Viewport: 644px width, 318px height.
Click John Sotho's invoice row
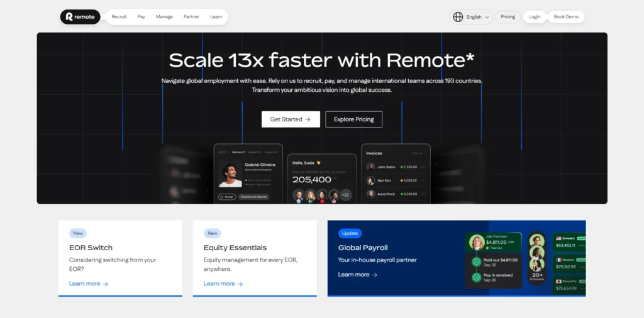pos(396,167)
